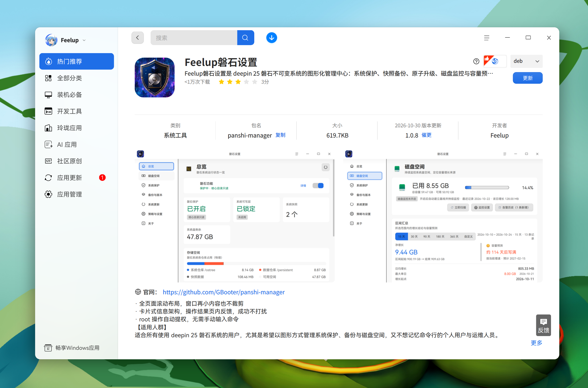588x388 pixels.
Task: Open the downloads manager arrow icon
Action: (272, 38)
